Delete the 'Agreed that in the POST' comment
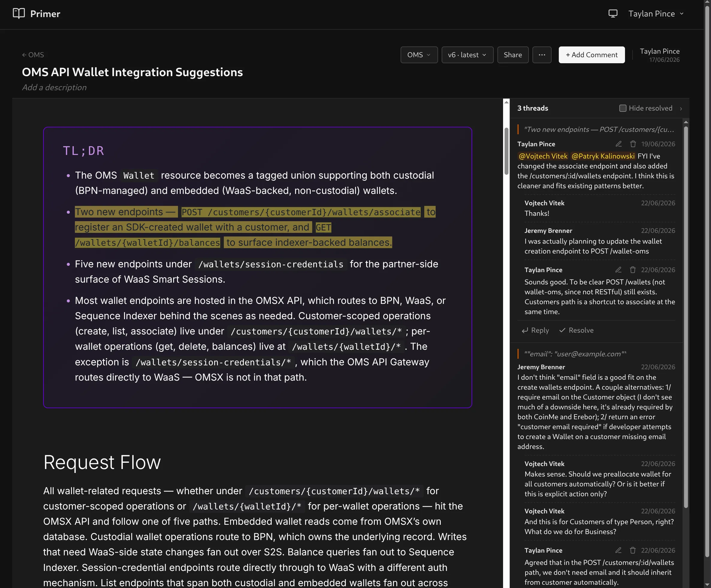Viewport: 711px width, 588px height. [x=632, y=551]
